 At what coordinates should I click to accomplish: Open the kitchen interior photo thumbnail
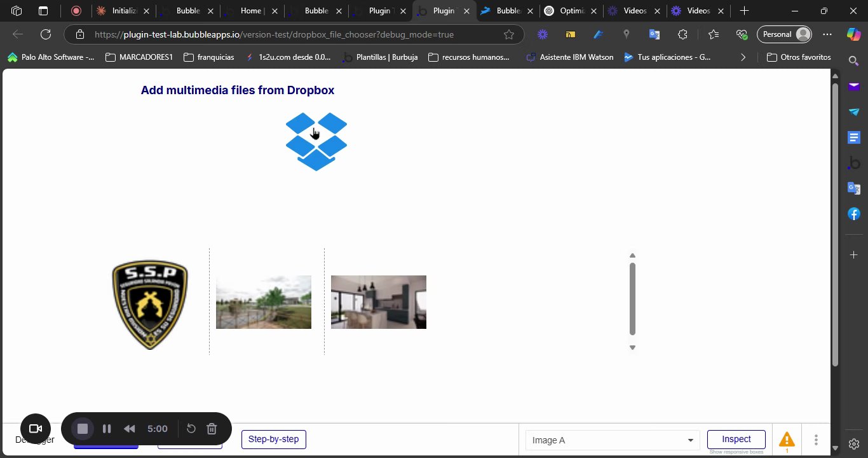coord(379,302)
